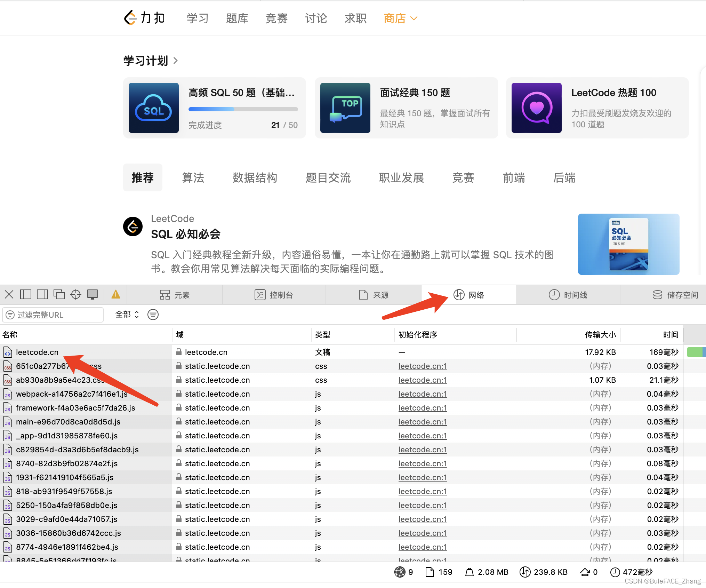Open the 高频 SQL 50 题 study plan card
The width and height of the screenshot is (706, 588).
point(215,108)
